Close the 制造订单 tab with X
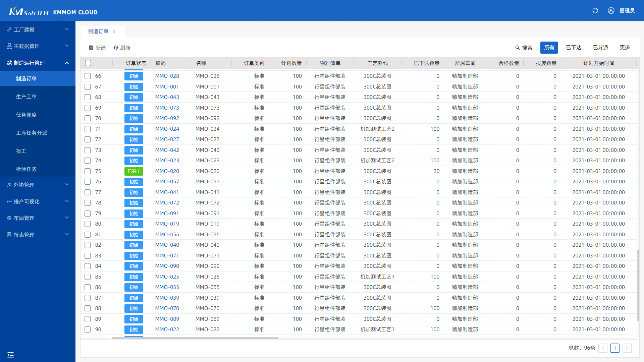This screenshot has height=362, width=644. pos(114,32)
